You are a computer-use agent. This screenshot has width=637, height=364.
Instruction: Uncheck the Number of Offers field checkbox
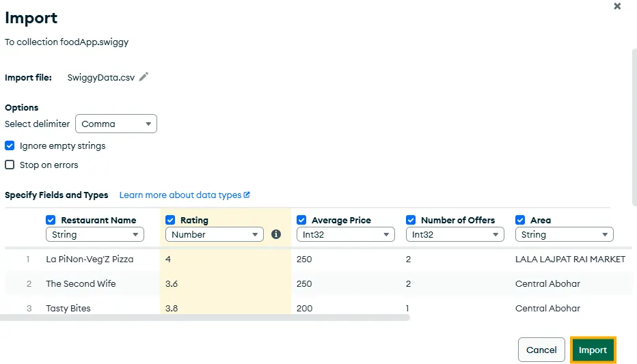pos(411,220)
